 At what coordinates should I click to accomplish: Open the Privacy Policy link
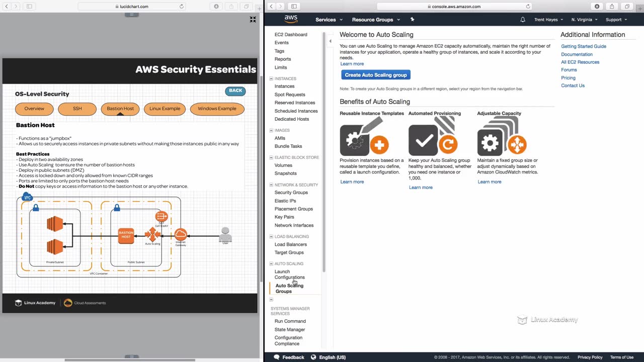(590, 357)
